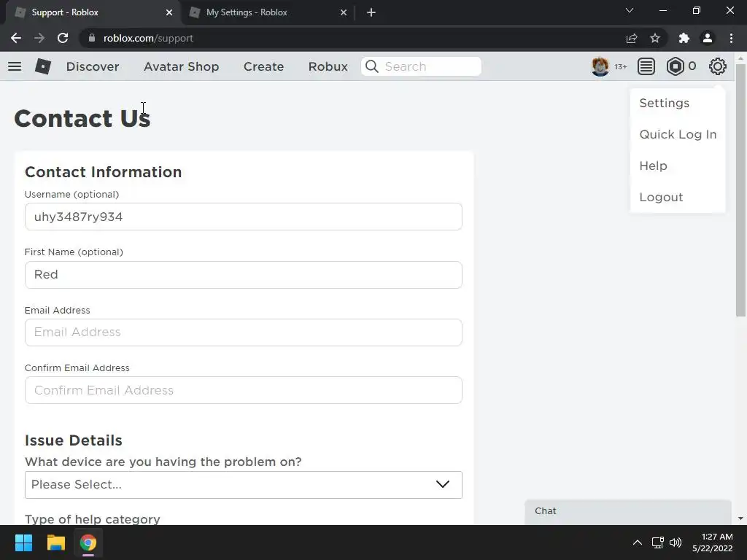Expand the device Please Select dropdown
The image size is (747, 560).
(x=244, y=485)
